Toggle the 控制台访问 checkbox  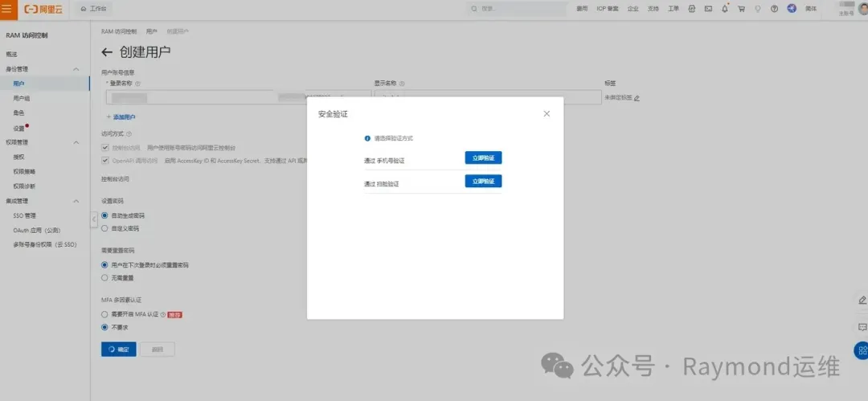pos(105,148)
